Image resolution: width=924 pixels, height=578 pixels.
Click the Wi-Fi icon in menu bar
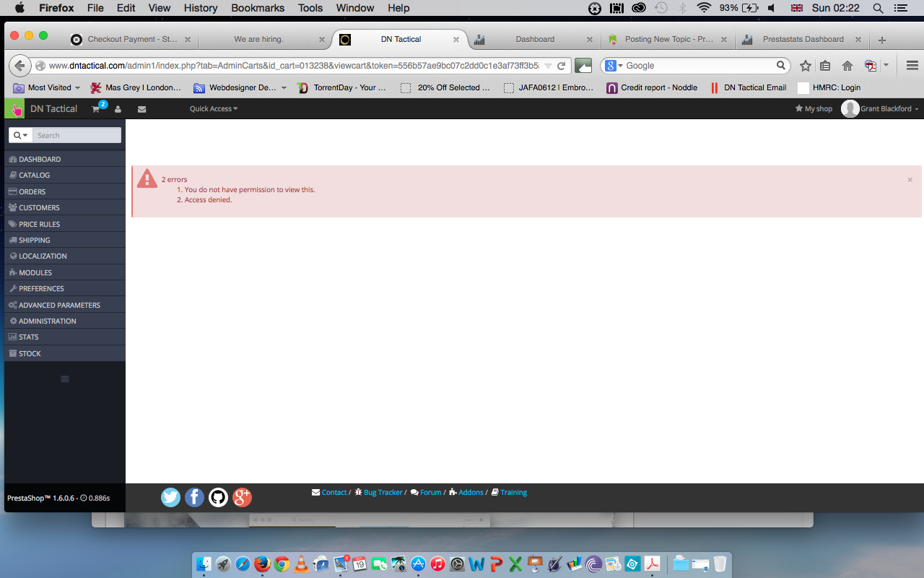coord(704,8)
